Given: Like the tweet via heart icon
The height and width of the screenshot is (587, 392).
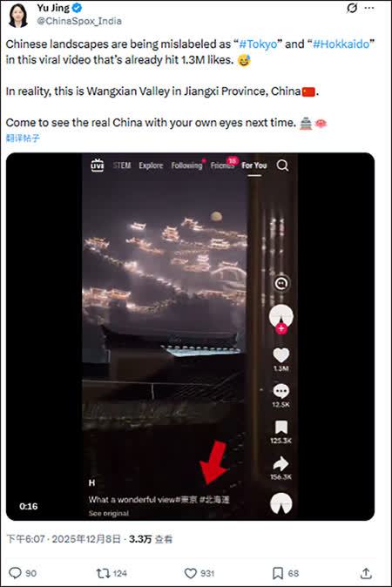Looking at the screenshot, I should coord(191,573).
